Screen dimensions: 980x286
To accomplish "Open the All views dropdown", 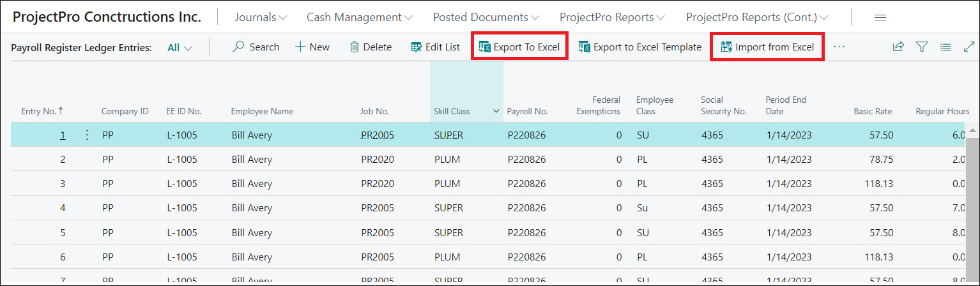I will (180, 47).
